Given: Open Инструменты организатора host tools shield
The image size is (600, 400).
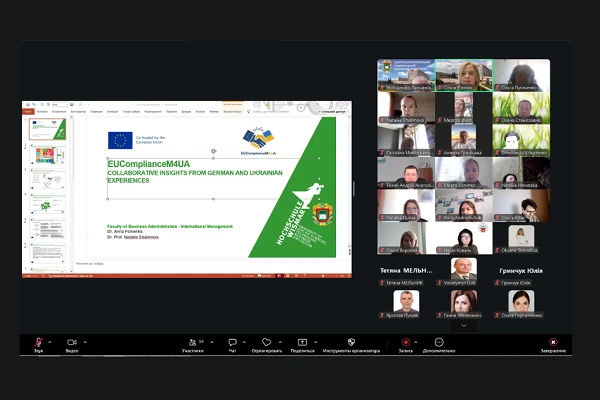Looking at the screenshot, I should coord(351,343).
